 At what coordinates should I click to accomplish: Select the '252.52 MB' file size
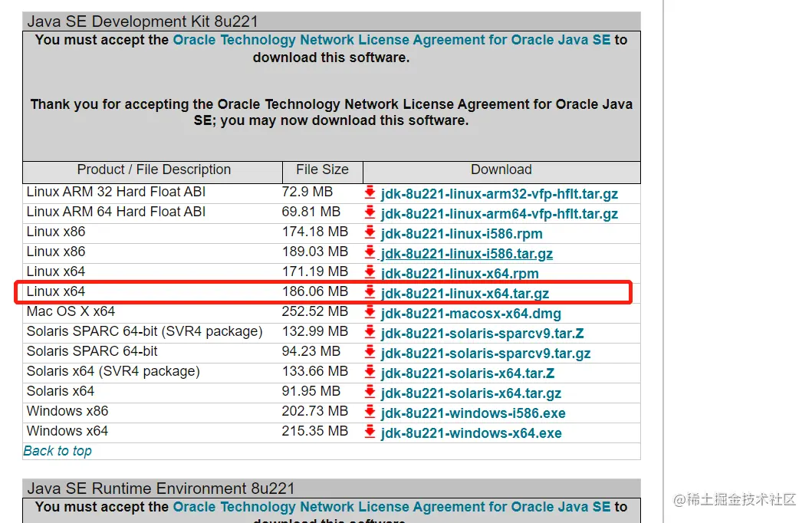(x=315, y=311)
